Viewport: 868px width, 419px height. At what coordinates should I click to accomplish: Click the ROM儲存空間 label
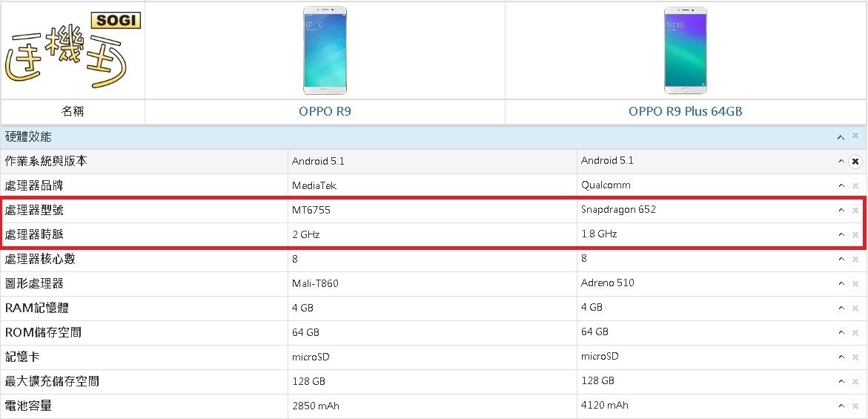43,332
